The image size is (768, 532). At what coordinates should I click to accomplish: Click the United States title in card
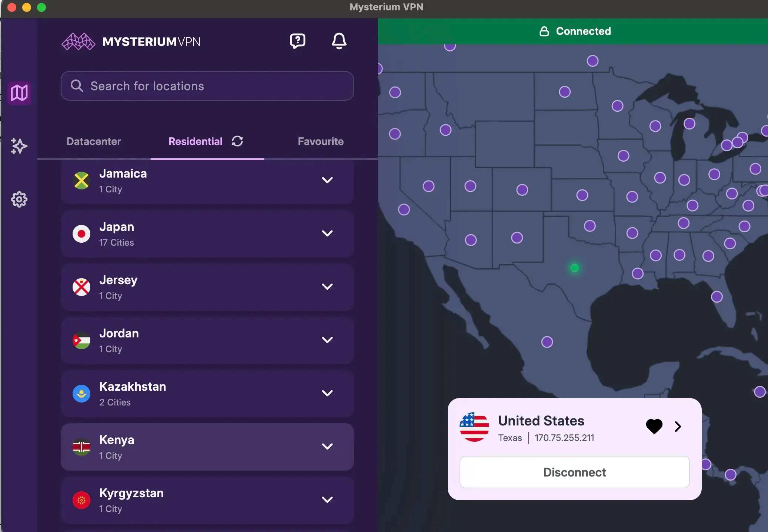pos(541,421)
